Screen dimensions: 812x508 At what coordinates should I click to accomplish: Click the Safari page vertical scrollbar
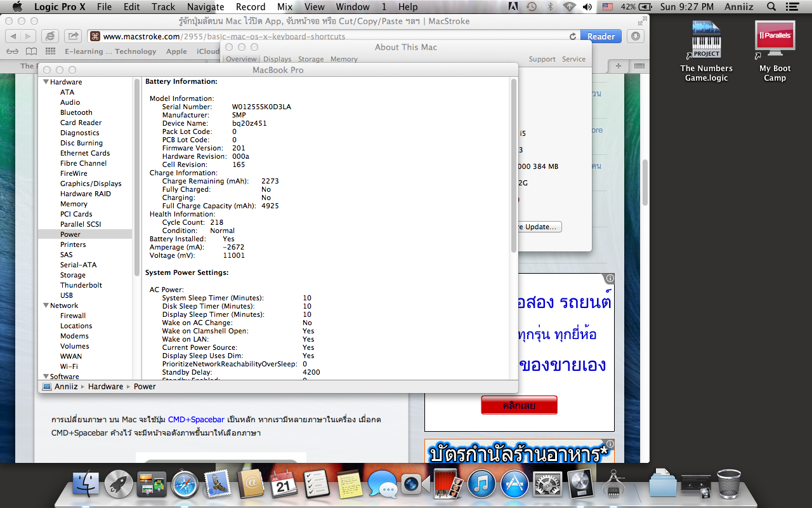point(645,182)
